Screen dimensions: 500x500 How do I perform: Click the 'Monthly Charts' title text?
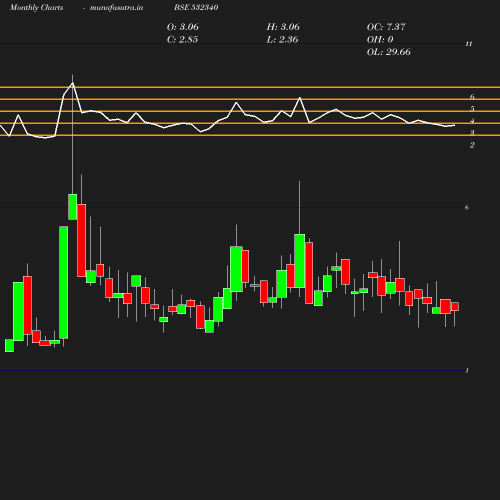36,8
